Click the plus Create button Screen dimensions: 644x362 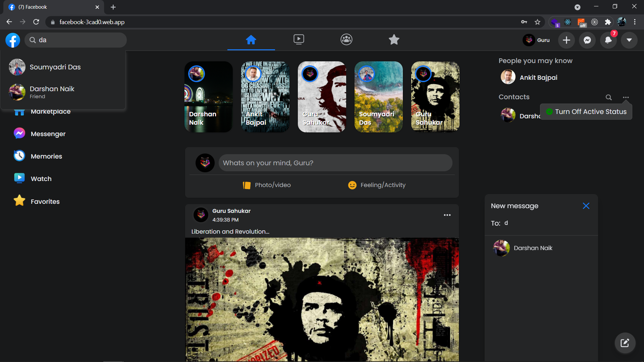pyautogui.click(x=566, y=40)
